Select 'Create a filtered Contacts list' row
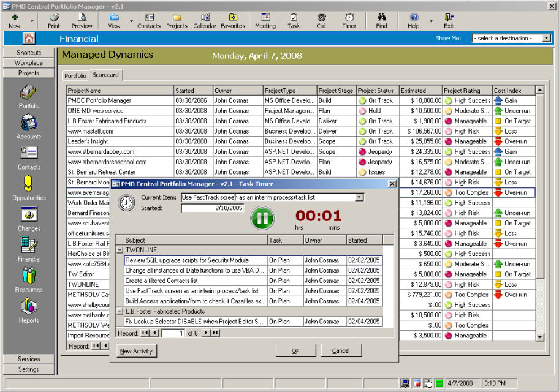The width and height of the screenshot is (559, 392). pyautogui.click(x=253, y=281)
